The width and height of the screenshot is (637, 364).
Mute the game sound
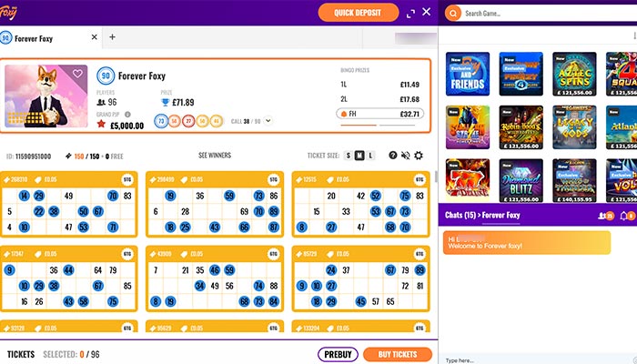[406, 156]
